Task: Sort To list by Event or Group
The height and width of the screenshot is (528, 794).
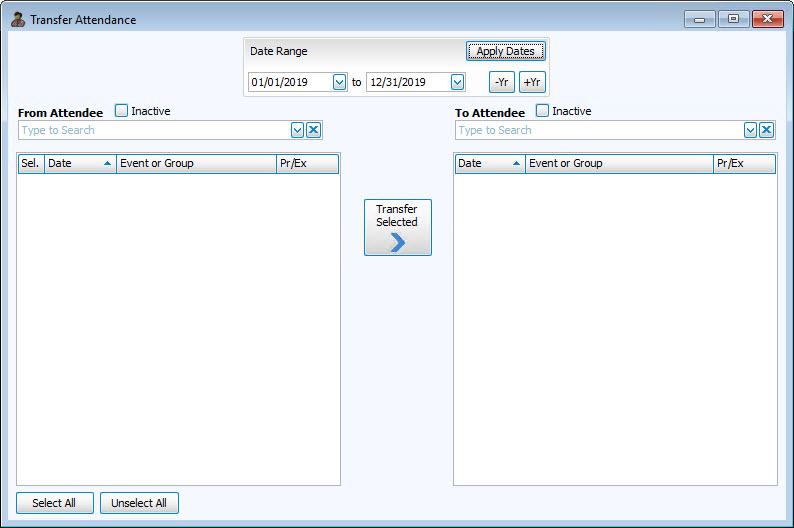Action: point(619,164)
